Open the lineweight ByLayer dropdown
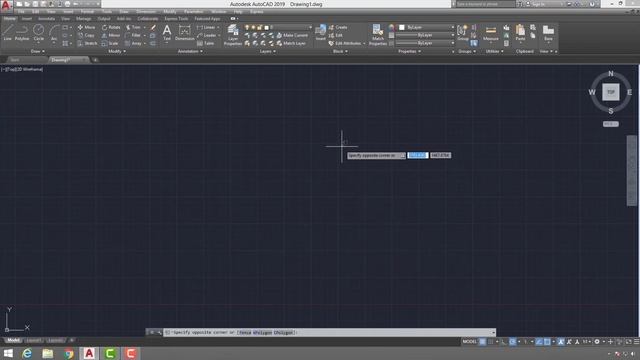 425,35
